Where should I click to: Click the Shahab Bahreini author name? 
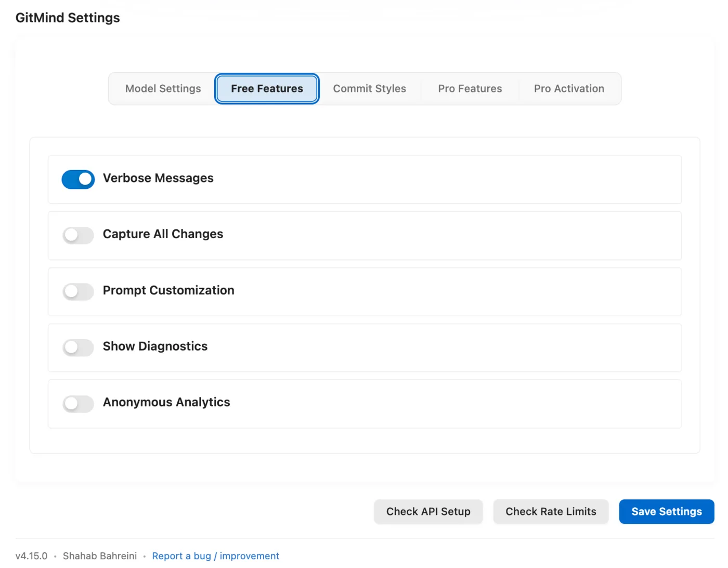coord(100,556)
